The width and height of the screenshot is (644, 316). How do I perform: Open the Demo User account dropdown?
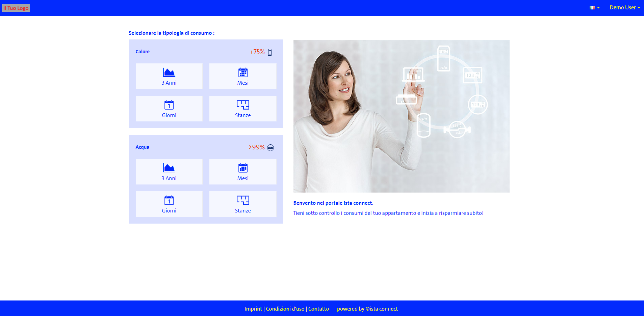(x=624, y=7)
